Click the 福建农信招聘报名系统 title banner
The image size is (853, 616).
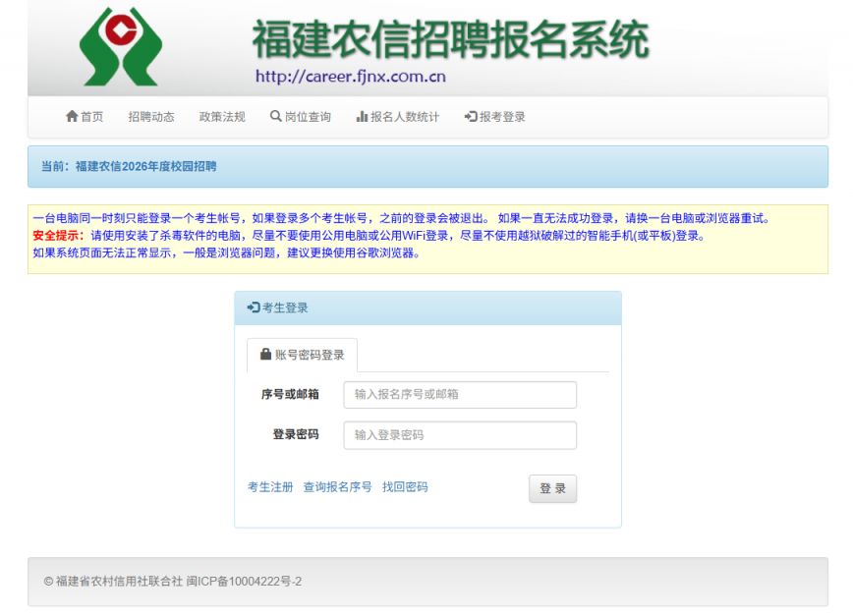[x=450, y=39]
